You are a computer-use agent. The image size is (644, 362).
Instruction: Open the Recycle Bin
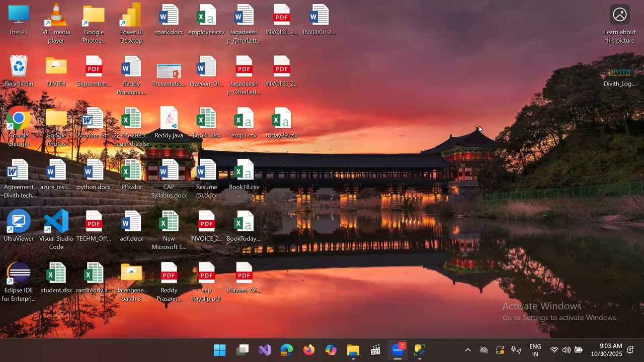point(19,71)
